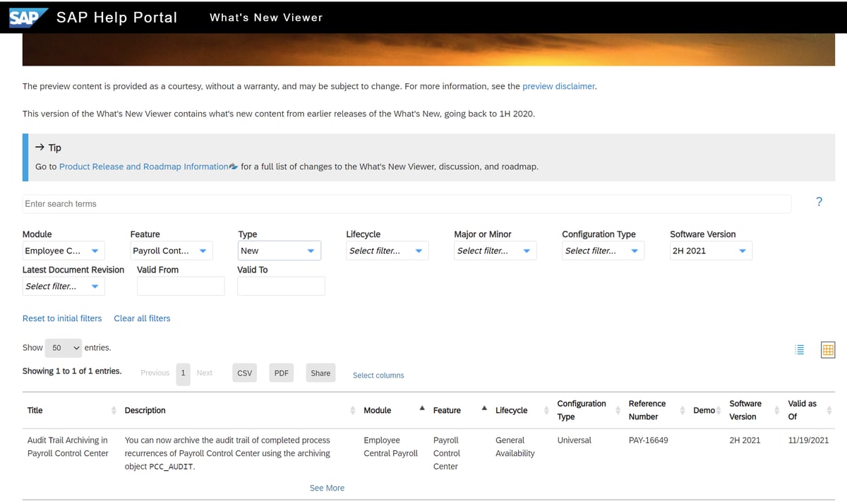Click Clear all filters
Image resolution: width=847 pixels, height=504 pixels.
[142, 318]
